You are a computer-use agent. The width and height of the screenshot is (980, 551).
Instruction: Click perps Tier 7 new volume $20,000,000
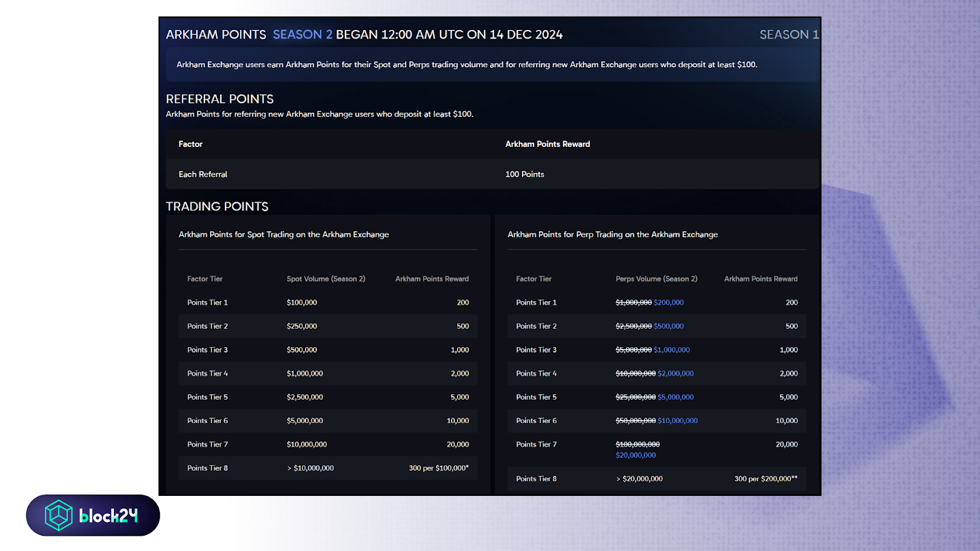(x=636, y=455)
